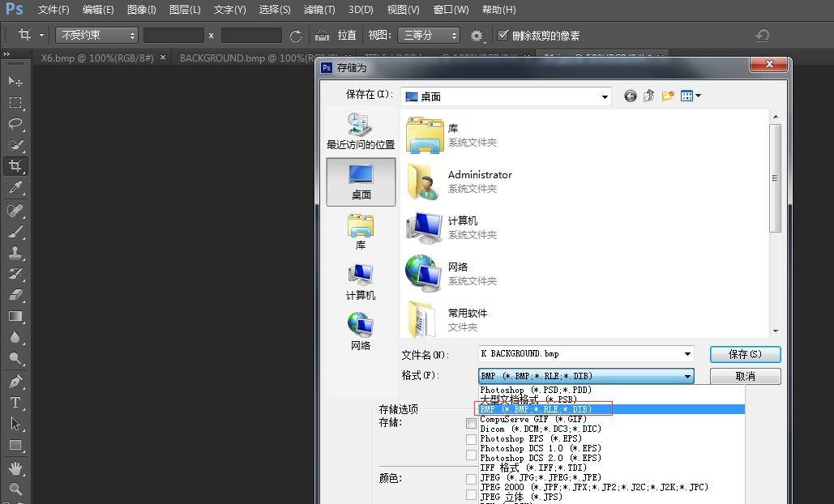Check the first checkbox under 存储选项

[x=471, y=423]
